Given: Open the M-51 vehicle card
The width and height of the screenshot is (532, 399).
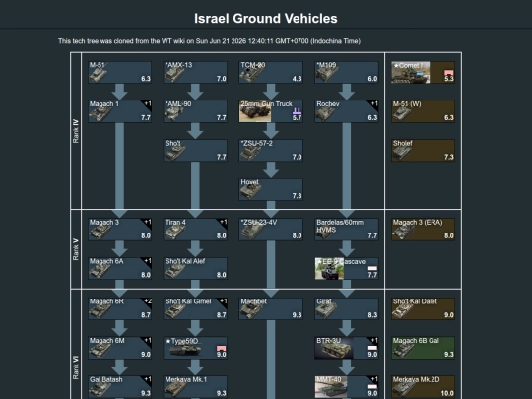Looking at the screenshot, I should [120, 72].
